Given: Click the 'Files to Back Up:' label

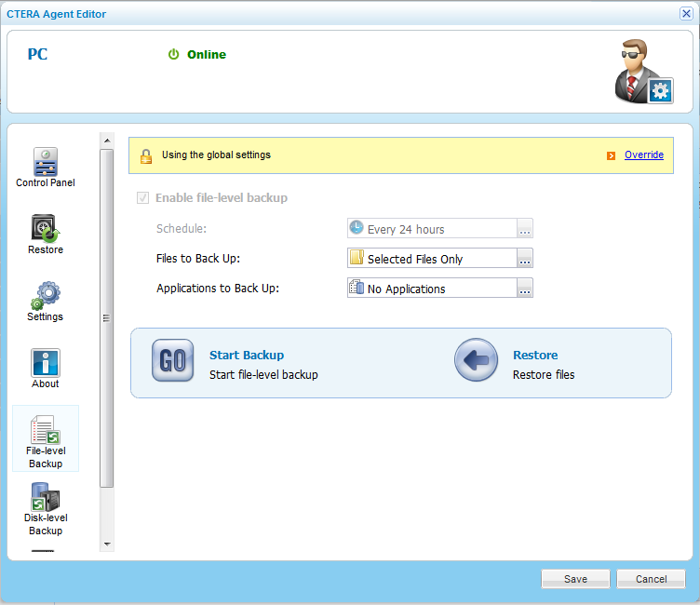Looking at the screenshot, I should 197,259.
